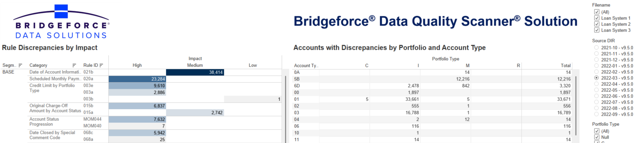Select Source DIR 2022-02 - v9.5.0
Image resolution: width=644 pixels, height=143 pixels.
tap(596, 72)
